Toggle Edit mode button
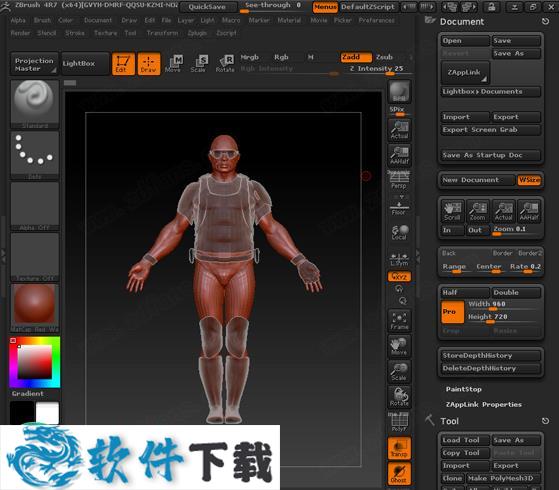The image size is (559, 490). (x=123, y=64)
